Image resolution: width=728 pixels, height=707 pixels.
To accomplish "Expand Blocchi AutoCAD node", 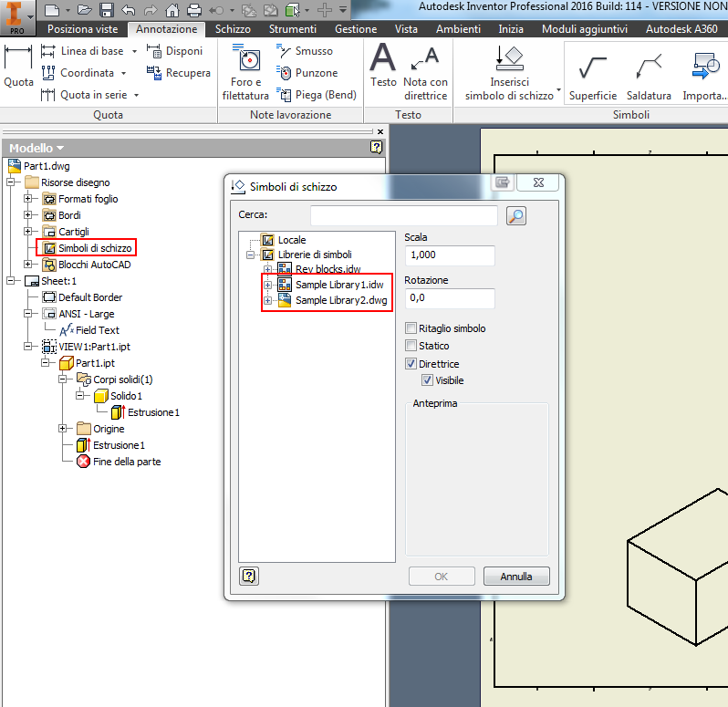I will pos(28,265).
